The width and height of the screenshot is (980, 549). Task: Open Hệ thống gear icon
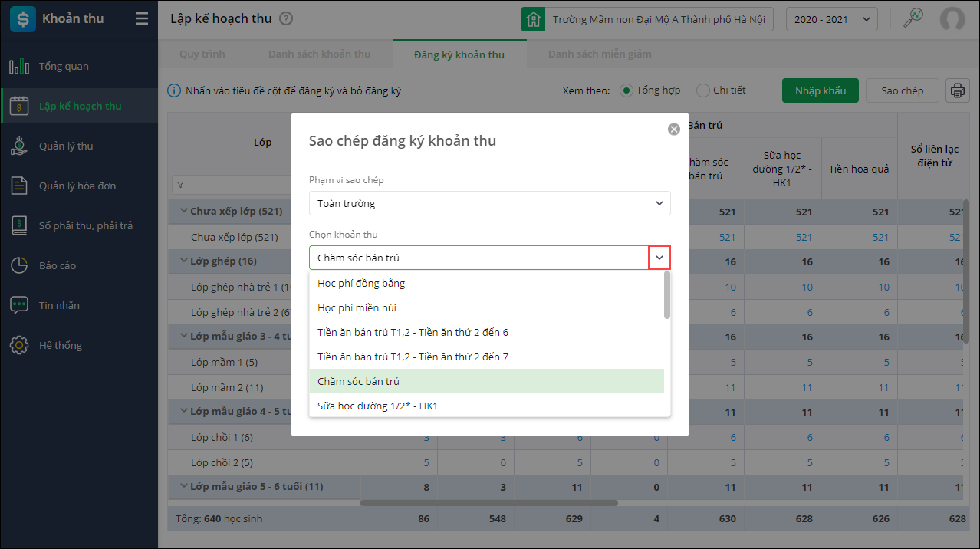pyautogui.click(x=19, y=346)
